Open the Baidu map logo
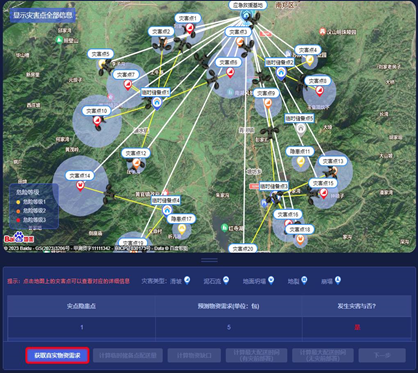This screenshot has width=418, height=373. click(19, 237)
